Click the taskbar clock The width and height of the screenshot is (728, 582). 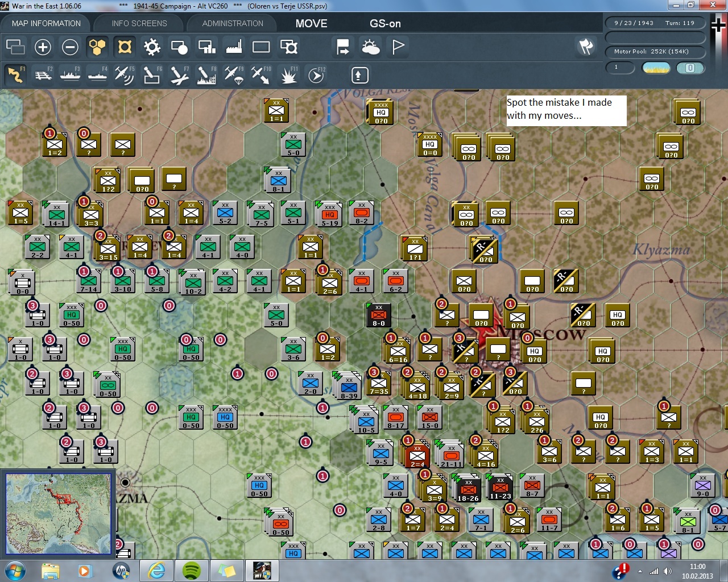click(697, 571)
